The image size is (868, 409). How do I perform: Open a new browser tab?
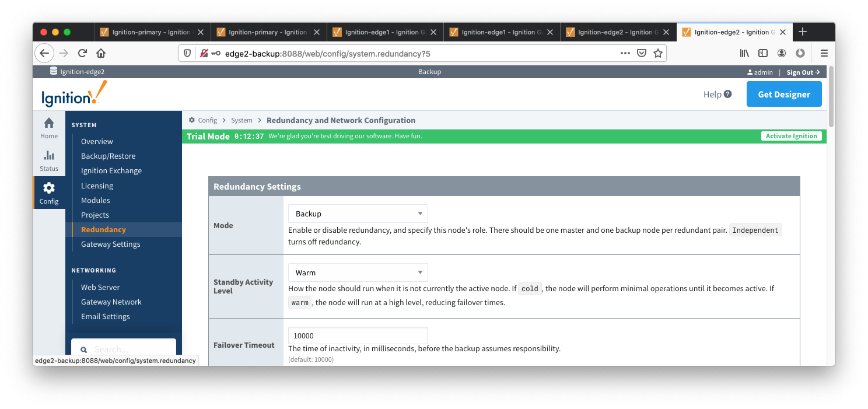point(803,32)
